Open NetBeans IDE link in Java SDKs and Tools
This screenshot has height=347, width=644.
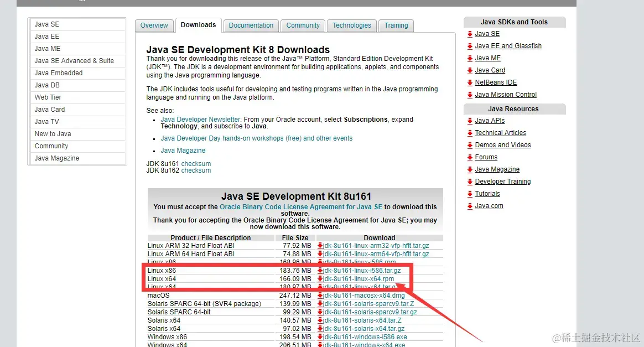496,82
